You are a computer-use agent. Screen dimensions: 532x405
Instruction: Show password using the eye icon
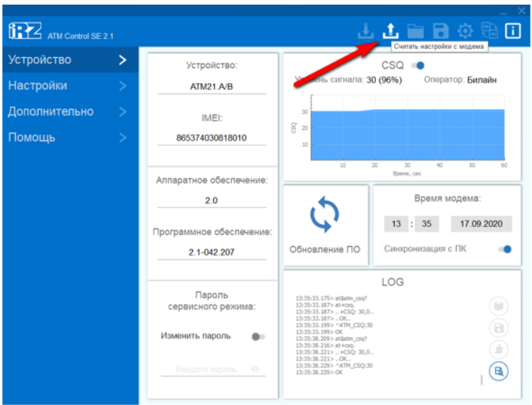click(x=255, y=369)
